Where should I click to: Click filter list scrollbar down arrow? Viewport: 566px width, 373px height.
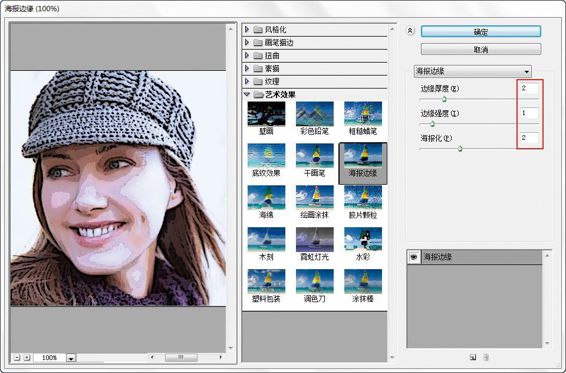tap(392, 357)
